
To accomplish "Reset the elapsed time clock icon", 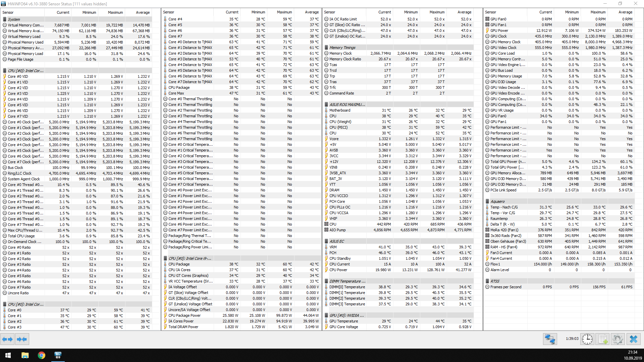I will click(x=587, y=339).
